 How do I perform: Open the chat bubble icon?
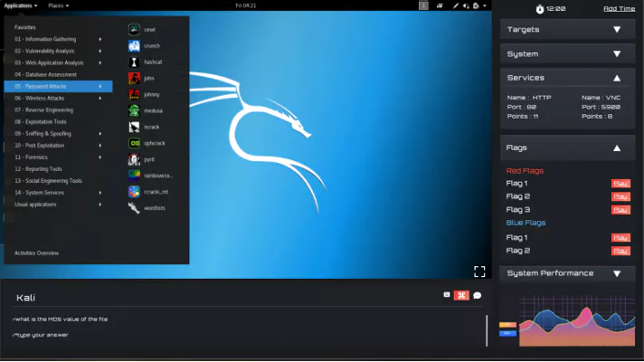point(477,295)
